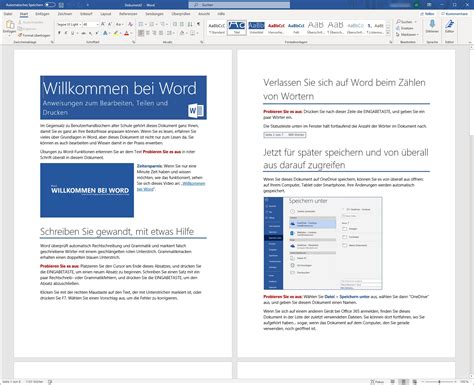Expand the Formatvorlagen styles gallery
Viewport: 474px width, 385px height.
click(388, 34)
